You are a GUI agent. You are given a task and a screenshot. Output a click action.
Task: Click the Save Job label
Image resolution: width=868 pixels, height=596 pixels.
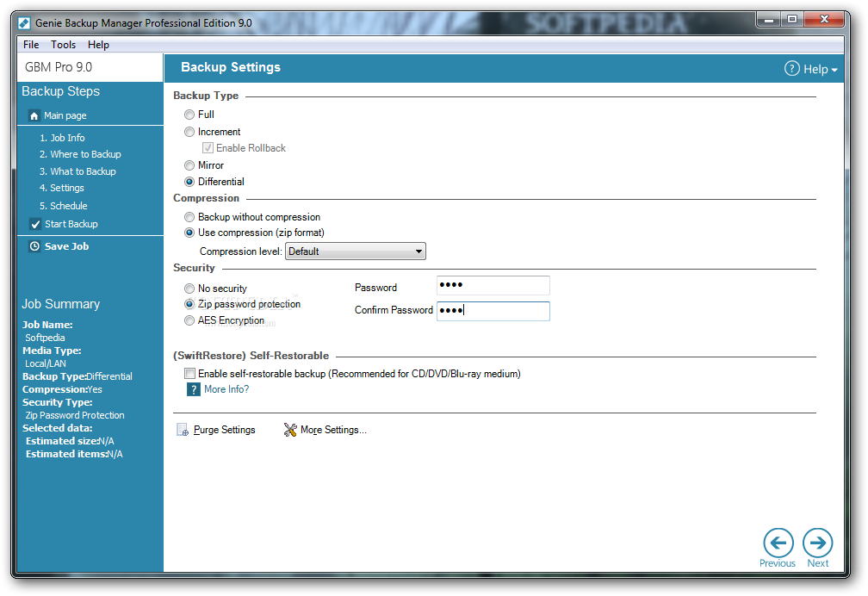pos(66,246)
